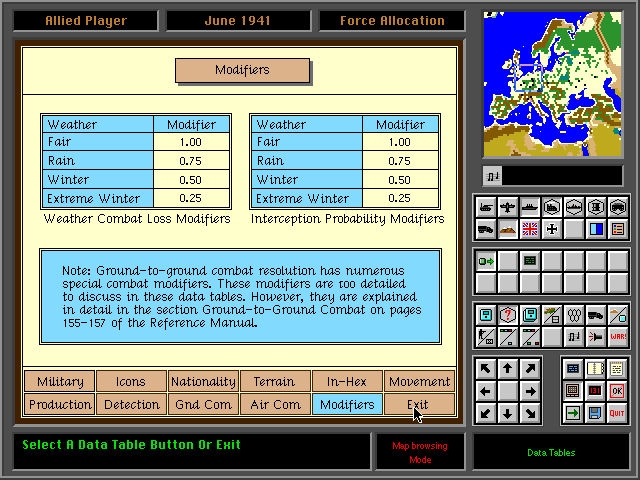Viewport: 640px width, 480px height.
Task: Click the red WAR! icon
Action: click(618, 337)
